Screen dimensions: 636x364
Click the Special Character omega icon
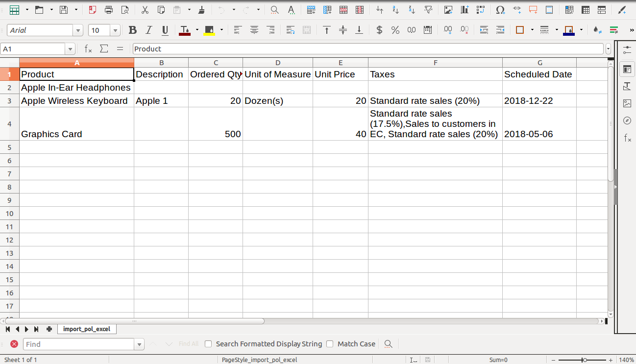coord(500,10)
